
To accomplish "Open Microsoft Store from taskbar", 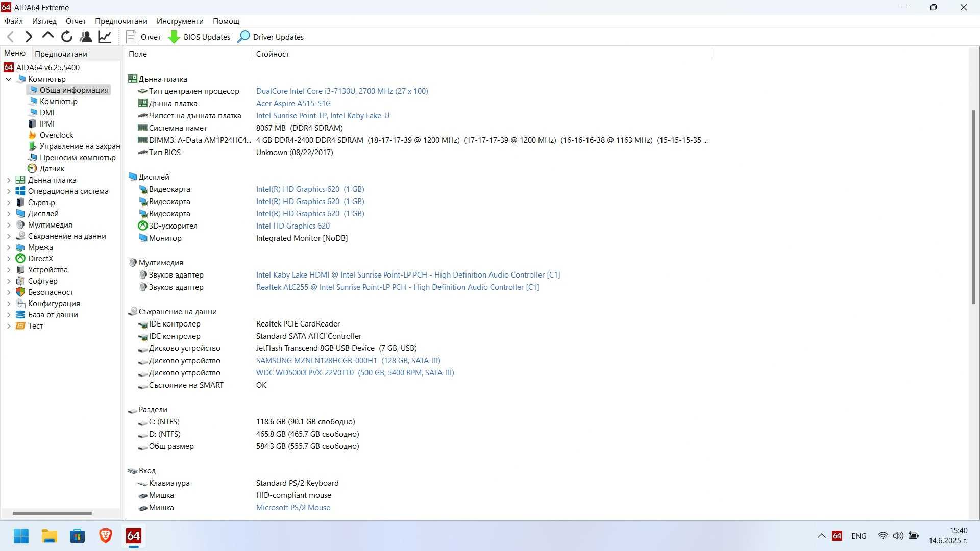I will click(x=78, y=536).
